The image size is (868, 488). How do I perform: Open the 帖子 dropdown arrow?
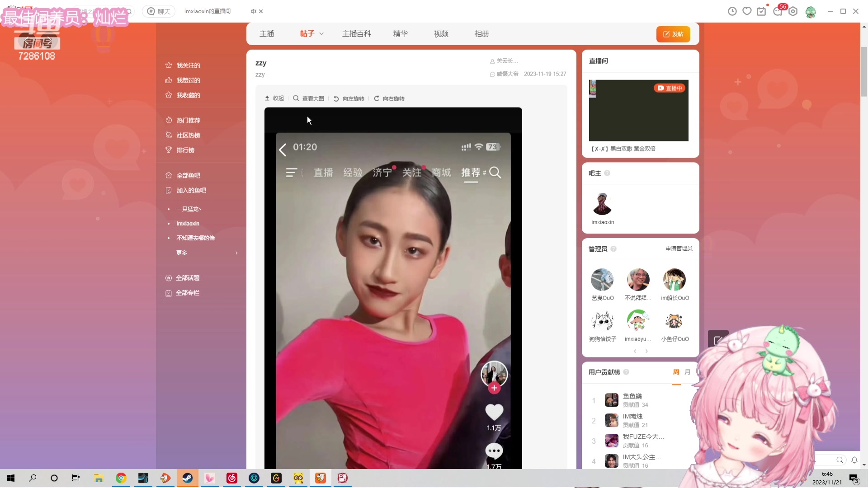[321, 33]
